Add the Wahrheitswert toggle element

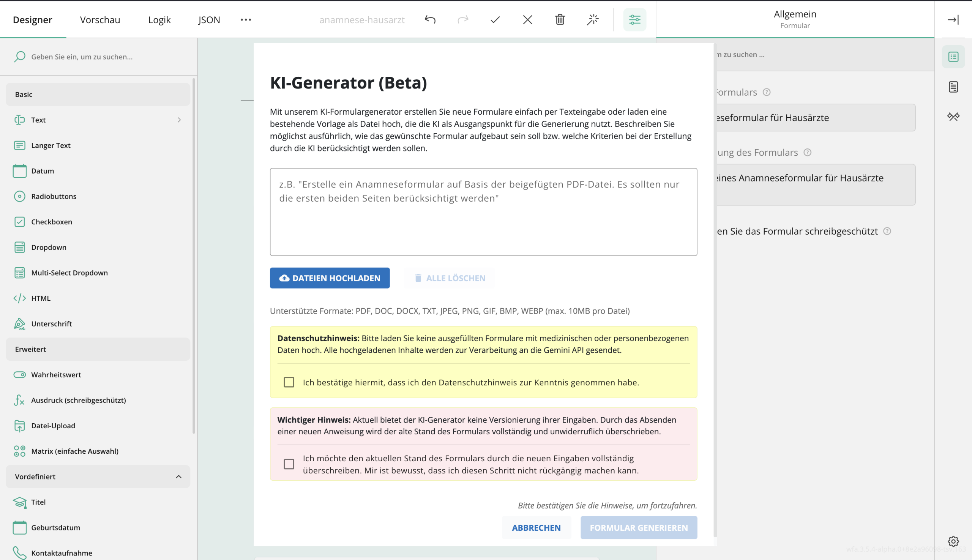click(56, 375)
